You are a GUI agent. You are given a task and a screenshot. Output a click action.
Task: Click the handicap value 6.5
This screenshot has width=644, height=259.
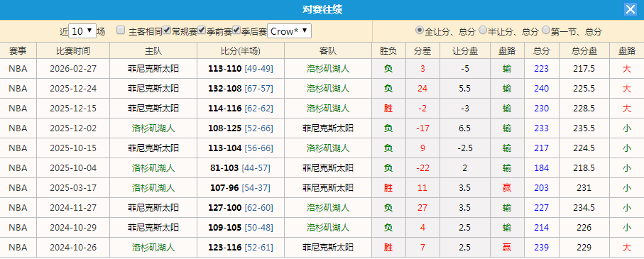[x=465, y=128]
